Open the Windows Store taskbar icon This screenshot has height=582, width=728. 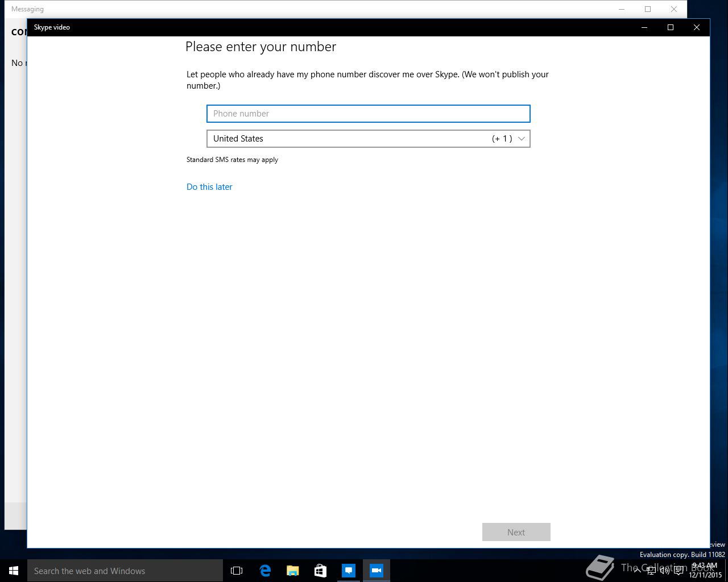(x=321, y=571)
